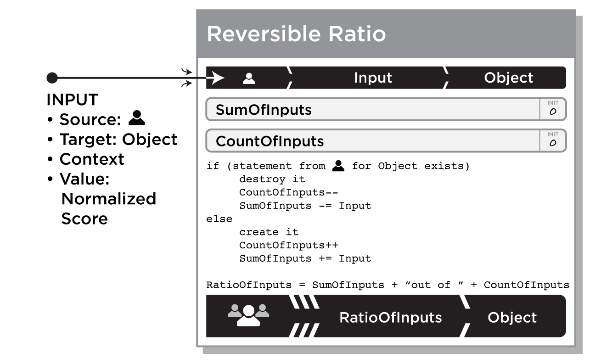
Task: Click the person icon next to Source
Action: (x=137, y=118)
